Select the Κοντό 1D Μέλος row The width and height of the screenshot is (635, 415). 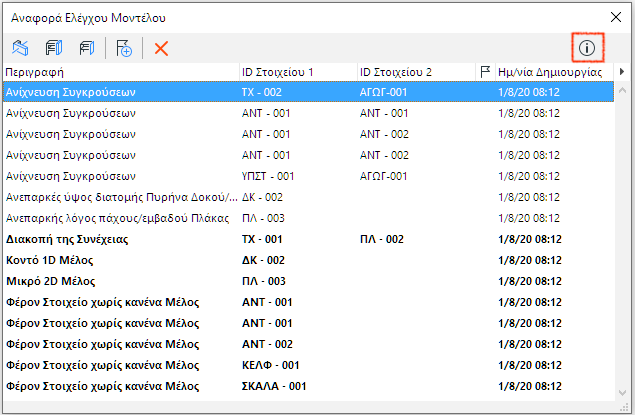pyautogui.click(x=309, y=260)
